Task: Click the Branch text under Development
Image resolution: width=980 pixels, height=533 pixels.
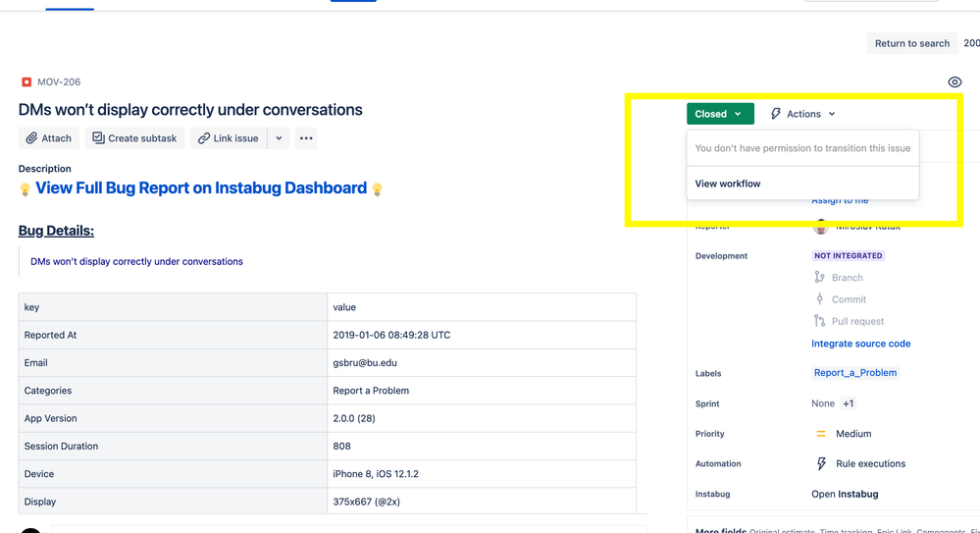Action: point(847,278)
